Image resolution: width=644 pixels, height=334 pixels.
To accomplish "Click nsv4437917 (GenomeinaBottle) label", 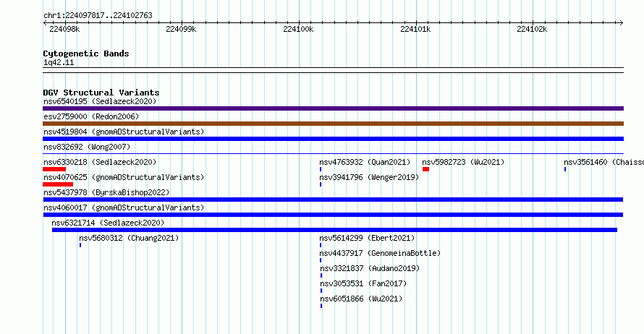I will (380, 253).
